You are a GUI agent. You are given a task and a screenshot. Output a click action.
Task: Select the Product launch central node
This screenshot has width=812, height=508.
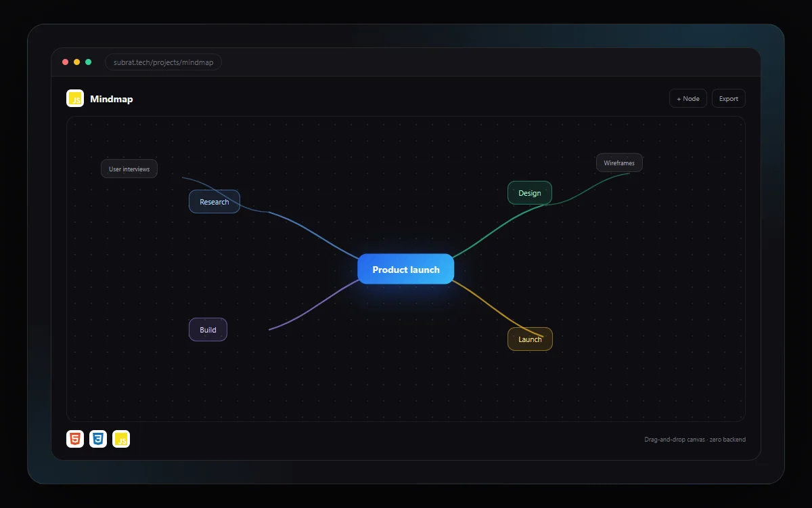click(406, 269)
